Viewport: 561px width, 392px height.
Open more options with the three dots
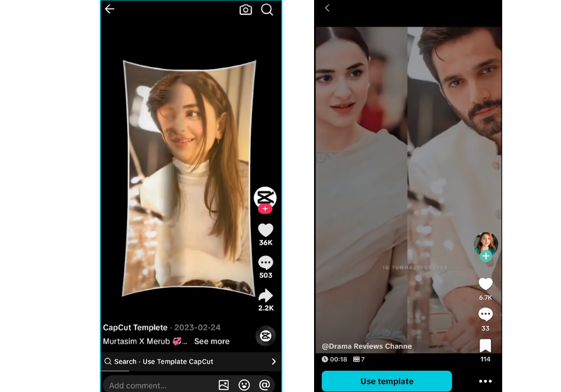click(486, 381)
